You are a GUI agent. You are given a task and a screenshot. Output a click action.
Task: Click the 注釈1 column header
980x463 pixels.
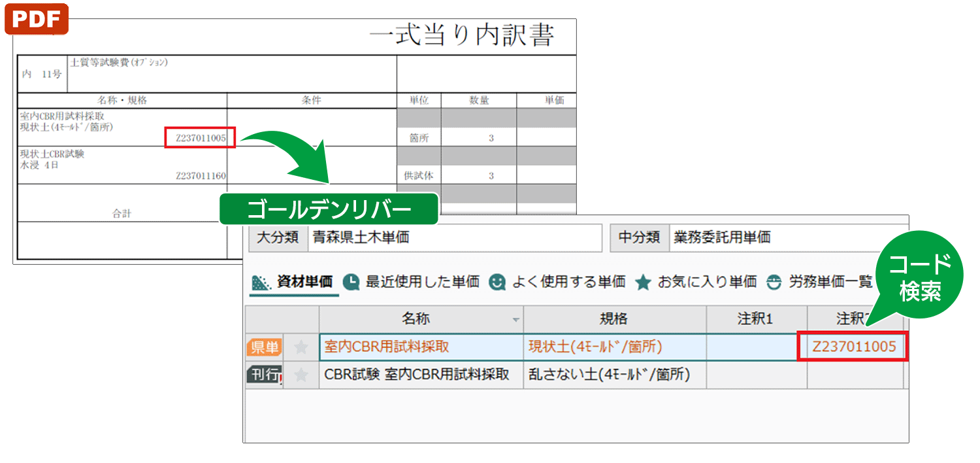point(756,319)
